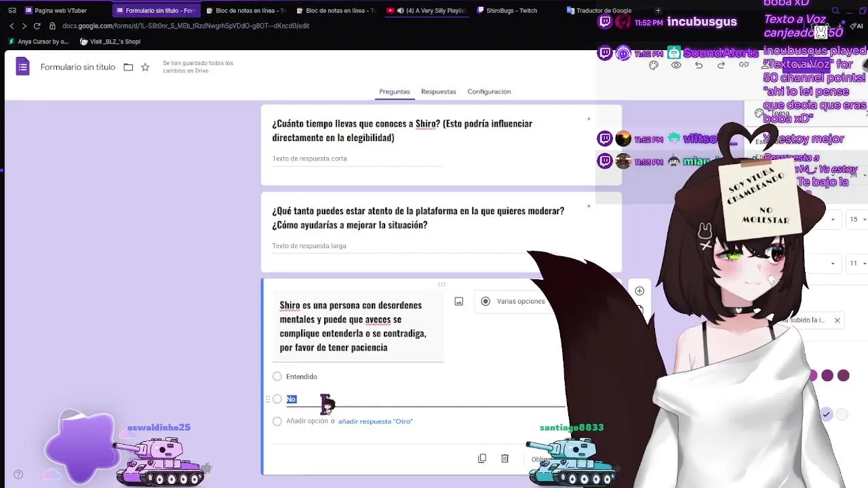This screenshot has height=488, width=868.
Task: Select the ¿Cuánto tiempo llevas question title
Action: pyautogui.click(x=402, y=130)
